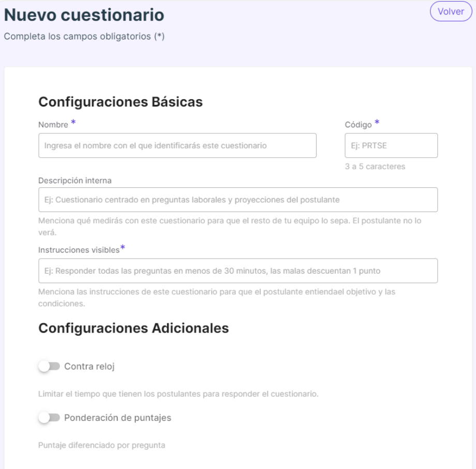The height and width of the screenshot is (469, 476).
Task: Select the Código text field
Action: [391, 145]
